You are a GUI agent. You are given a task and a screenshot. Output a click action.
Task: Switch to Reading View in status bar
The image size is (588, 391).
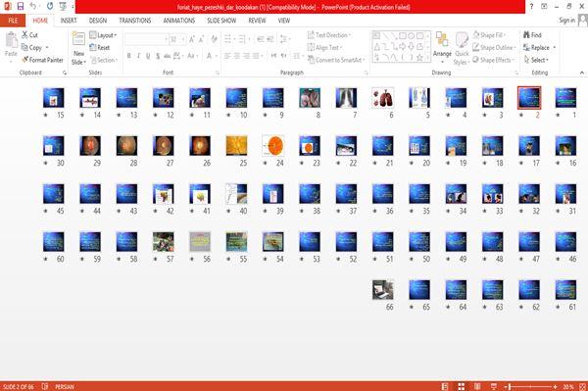[x=477, y=386]
